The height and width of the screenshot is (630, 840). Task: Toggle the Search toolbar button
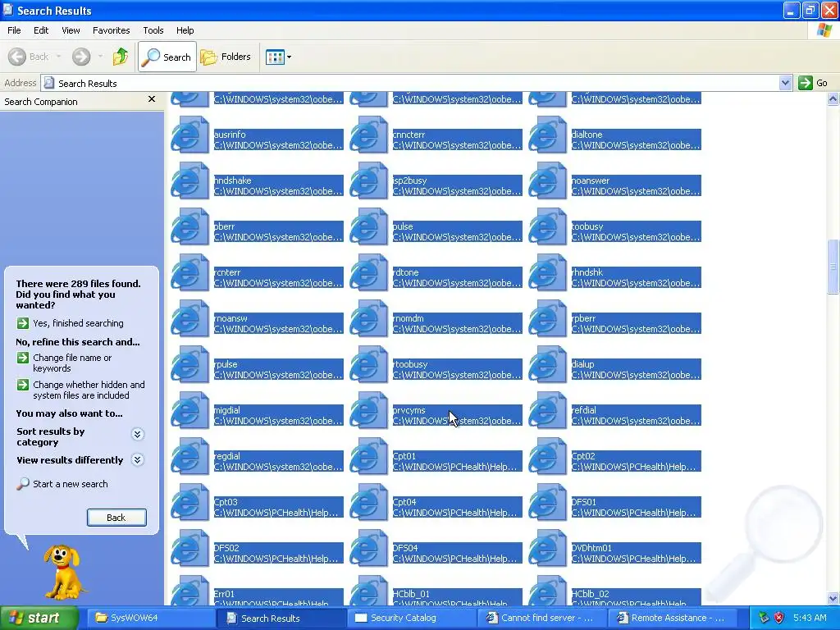(x=167, y=57)
